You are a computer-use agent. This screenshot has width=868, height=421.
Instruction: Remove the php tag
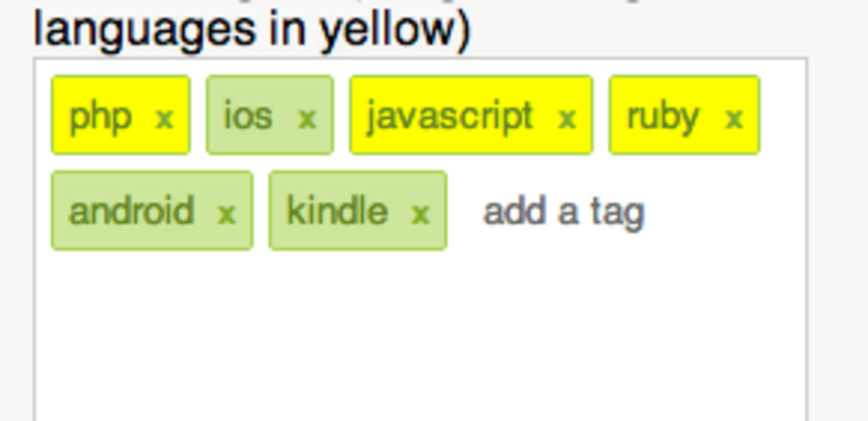point(164,118)
